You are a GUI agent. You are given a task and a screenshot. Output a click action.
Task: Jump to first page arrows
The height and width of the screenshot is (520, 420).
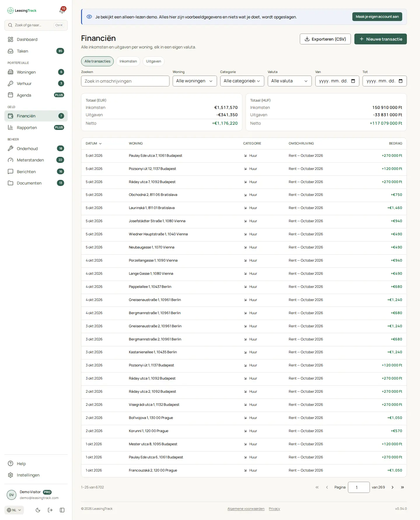(317, 487)
